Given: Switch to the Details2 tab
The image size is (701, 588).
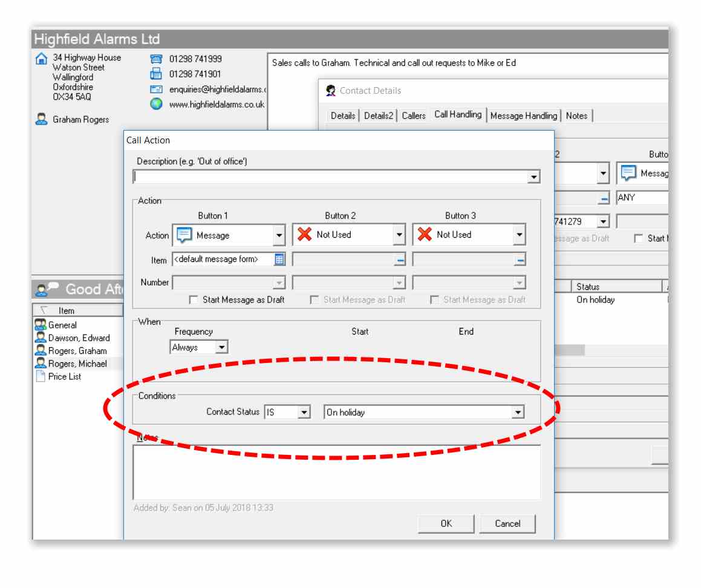Looking at the screenshot, I should click(378, 116).
